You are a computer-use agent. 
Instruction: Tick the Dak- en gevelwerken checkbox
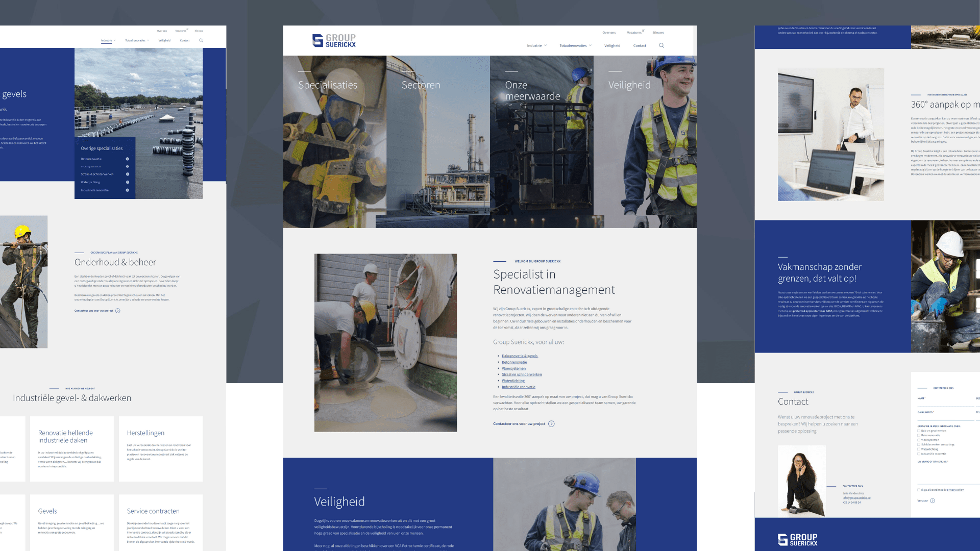coord(919,431)
